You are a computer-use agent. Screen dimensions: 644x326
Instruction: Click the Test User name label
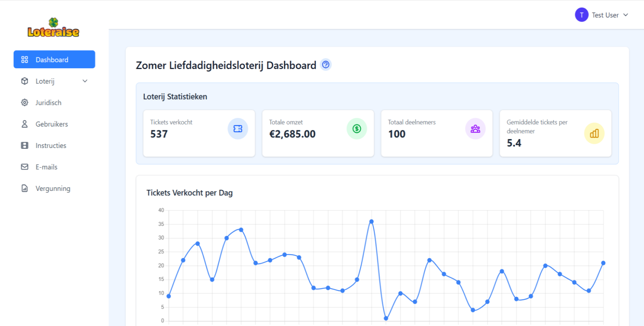(x=605, y=15)
